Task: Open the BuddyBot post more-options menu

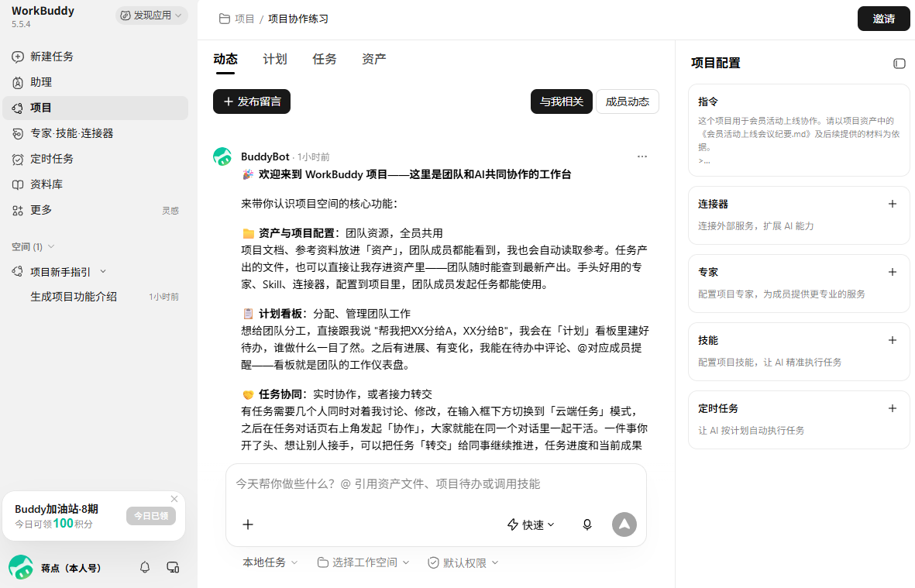Action: coord(642,156)
